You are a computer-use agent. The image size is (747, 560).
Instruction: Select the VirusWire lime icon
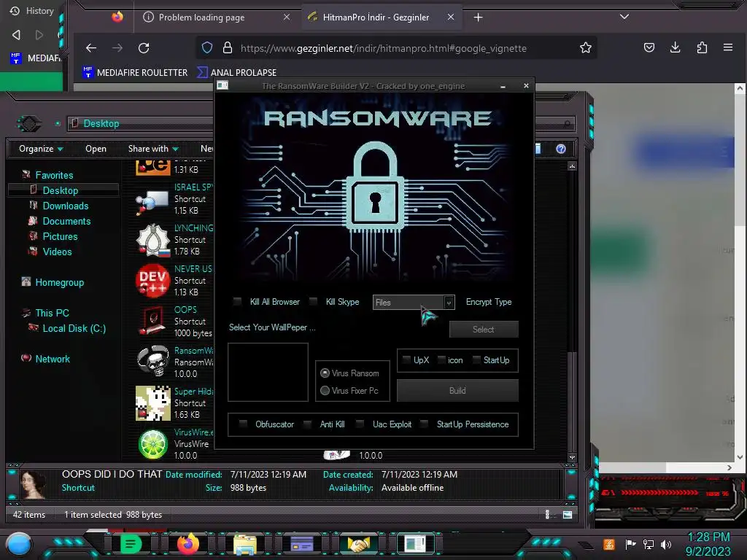click(x=152, y=444)
